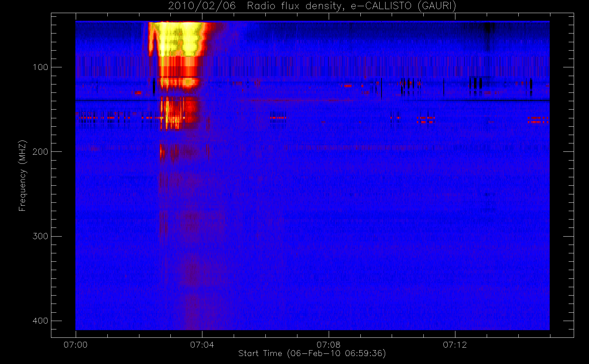Click the 'Start Time (06-Feb-10 06:59:36)' label
This screenshot has height=364, width=589.
pos(312,353)
